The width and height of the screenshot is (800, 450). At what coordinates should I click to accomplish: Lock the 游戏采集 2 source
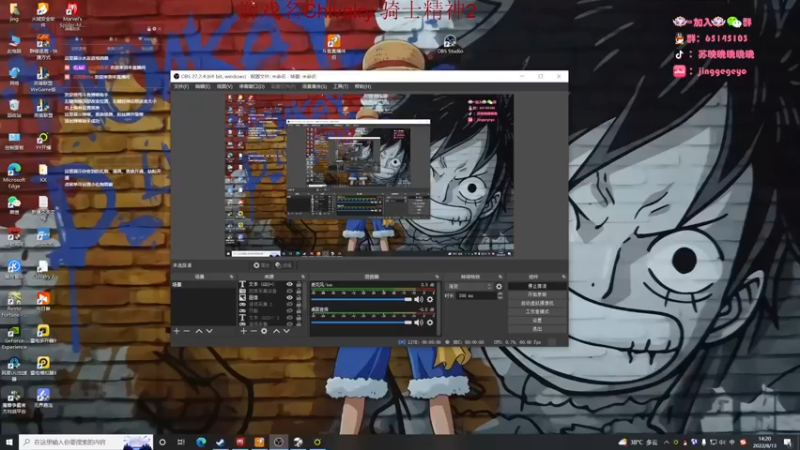click(x=298, y=304)
